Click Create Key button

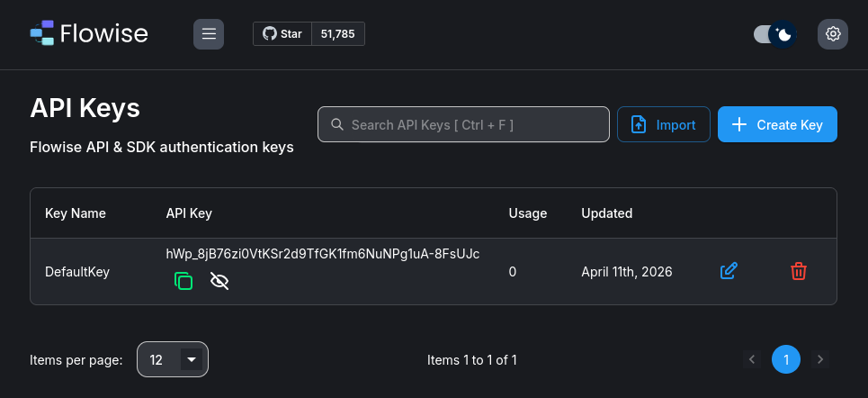(777, 124)
